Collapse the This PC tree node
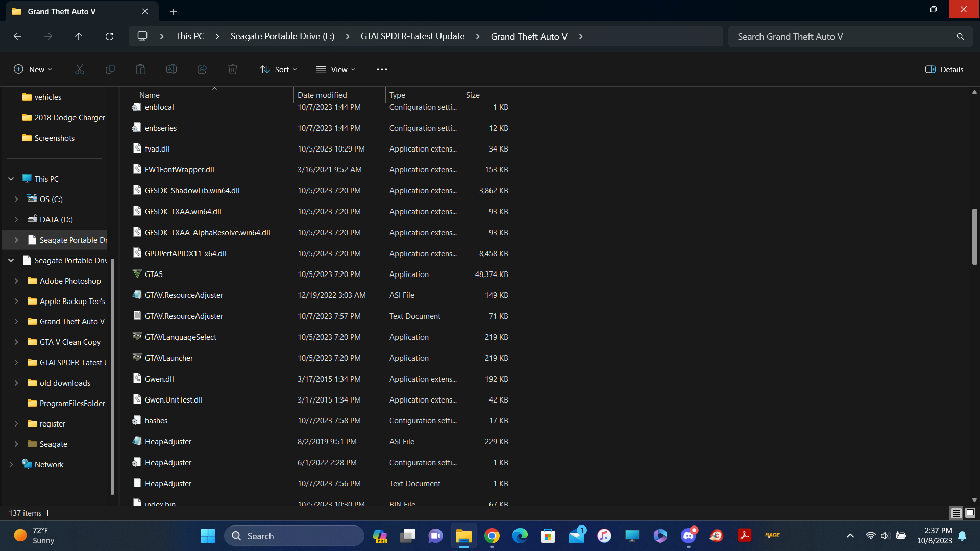Screen dimensions: 980x551 coord(11,179)
